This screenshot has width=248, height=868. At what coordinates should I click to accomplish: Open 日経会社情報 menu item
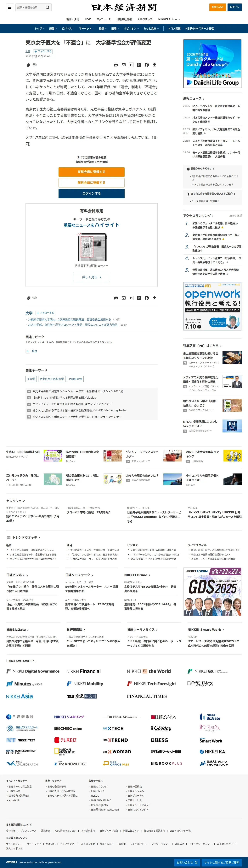[x=124, y=19]
